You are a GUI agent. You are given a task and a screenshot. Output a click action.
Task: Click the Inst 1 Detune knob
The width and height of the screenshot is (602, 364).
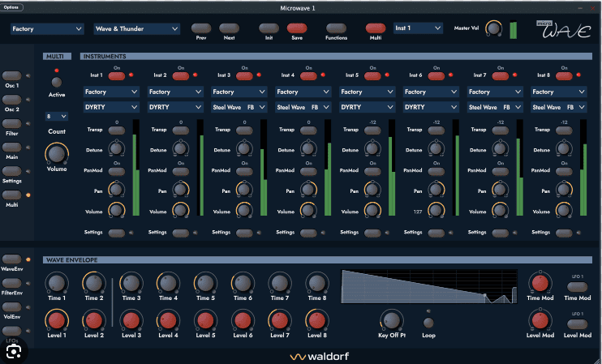coord(116,148)
